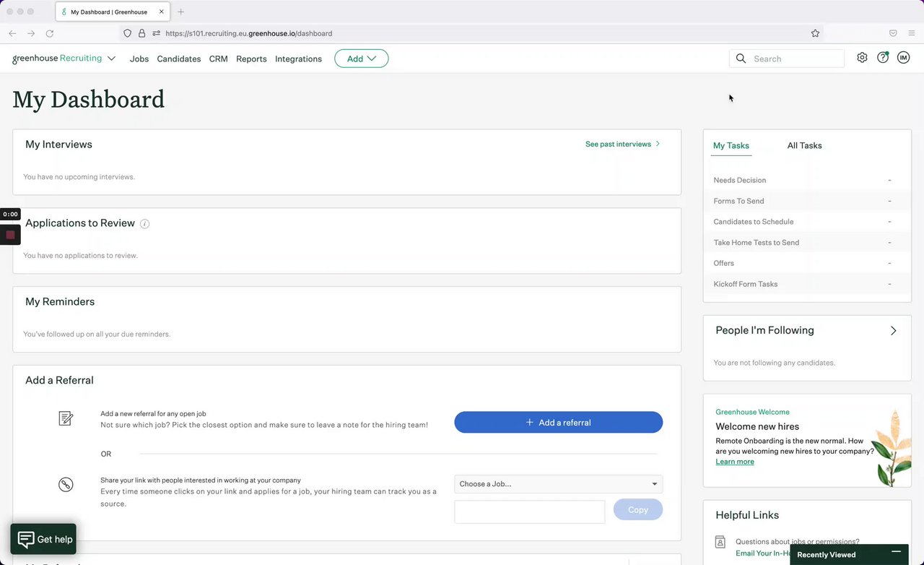This screenshot has width=924, height=565.
Task: Minimize the Recently Viewed panel
Action: [x=896, y=553]
